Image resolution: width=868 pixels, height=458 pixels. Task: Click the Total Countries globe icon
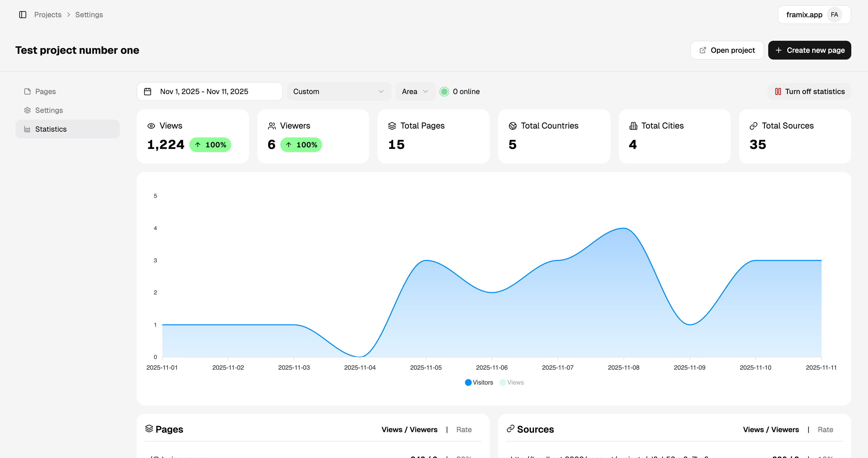point(512,126)
